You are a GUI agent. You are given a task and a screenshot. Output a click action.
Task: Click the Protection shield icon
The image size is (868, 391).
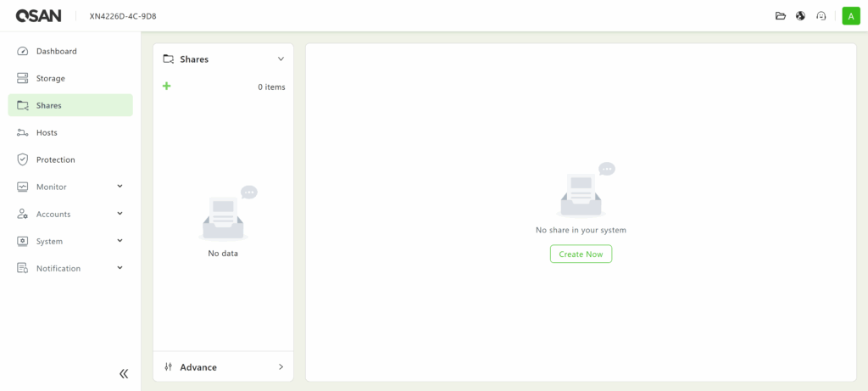[23, 159]
